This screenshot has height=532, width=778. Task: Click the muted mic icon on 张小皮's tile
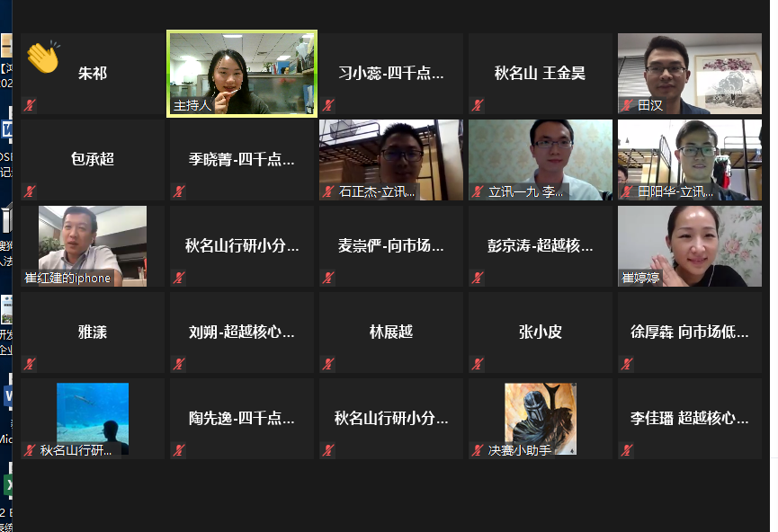tap(478, 364)
